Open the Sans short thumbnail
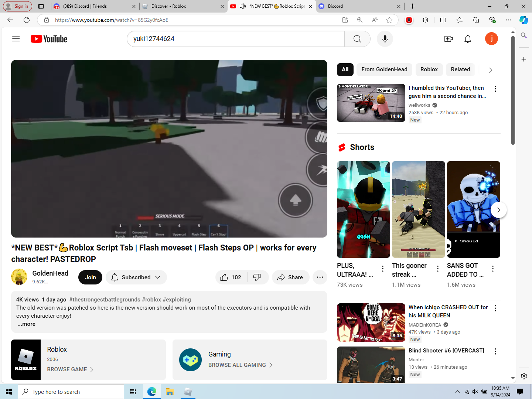This screenshot has width=532, height=399. (x=474, y=209)
